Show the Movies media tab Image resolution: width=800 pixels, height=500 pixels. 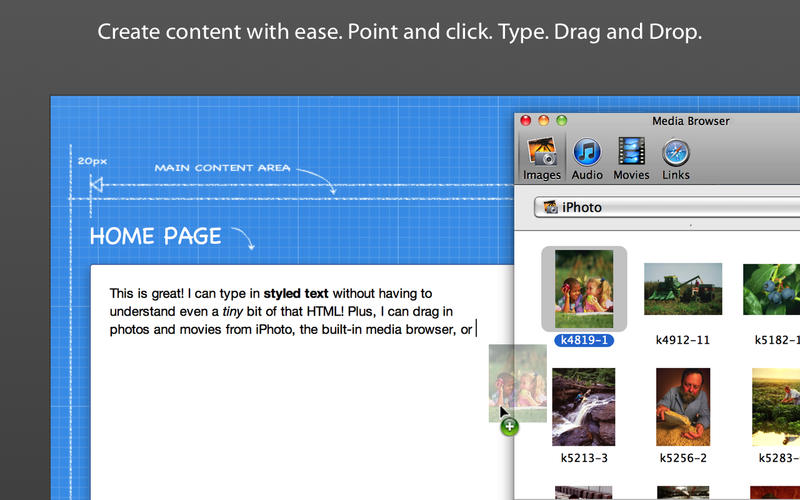coord(631,159)
